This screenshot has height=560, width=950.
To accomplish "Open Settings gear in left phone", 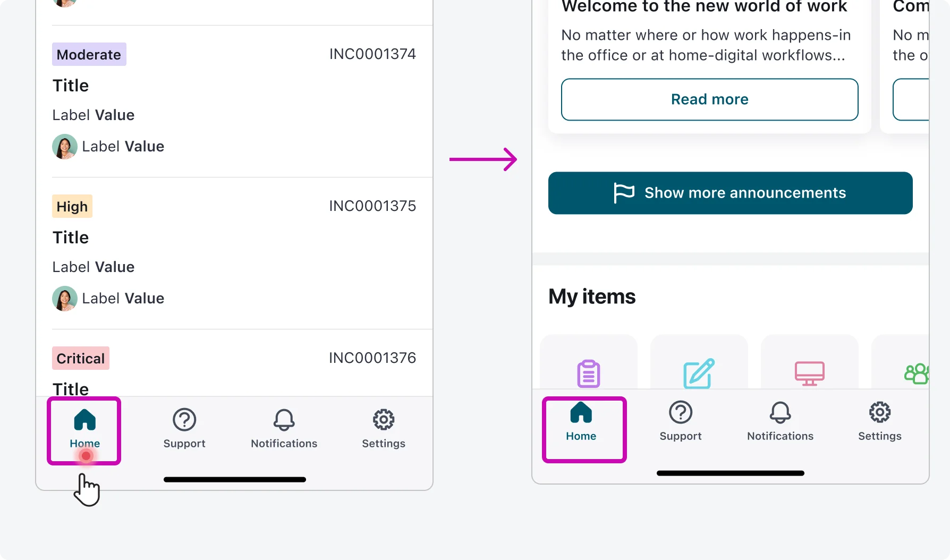I will (383, 429).
